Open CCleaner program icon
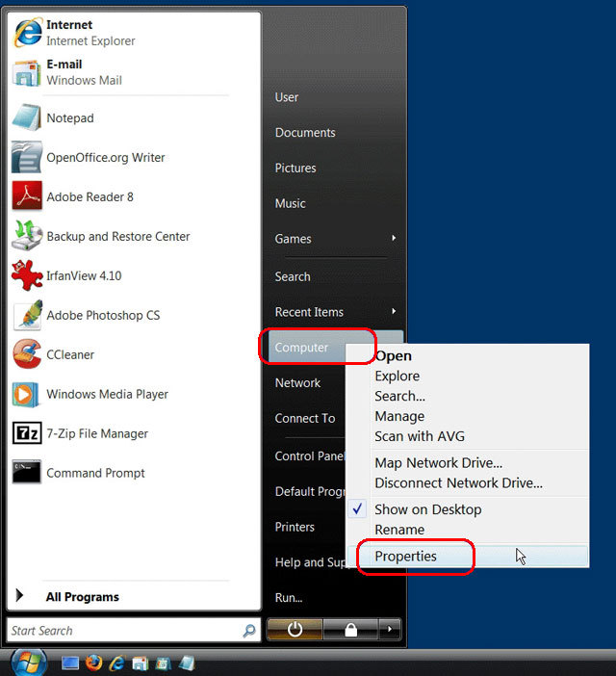This screenshot has width=616, height=676. pyautogui.click(x=27, y=354)
